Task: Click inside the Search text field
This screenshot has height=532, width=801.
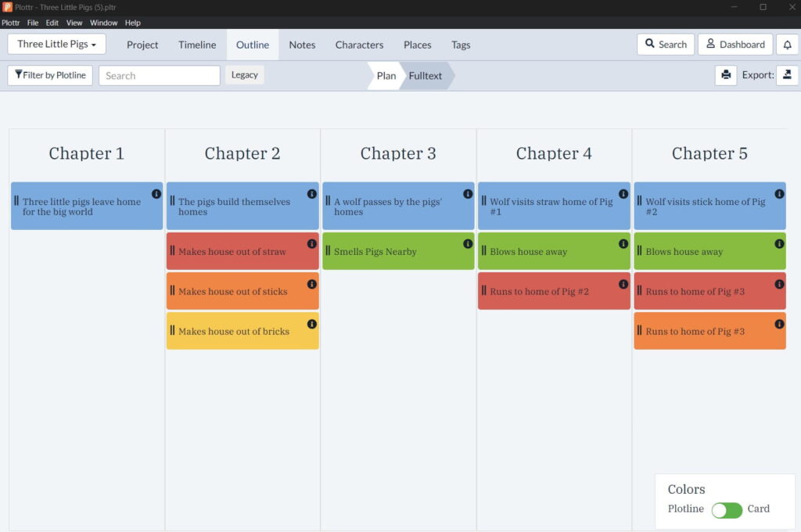Action: [159, 75]
